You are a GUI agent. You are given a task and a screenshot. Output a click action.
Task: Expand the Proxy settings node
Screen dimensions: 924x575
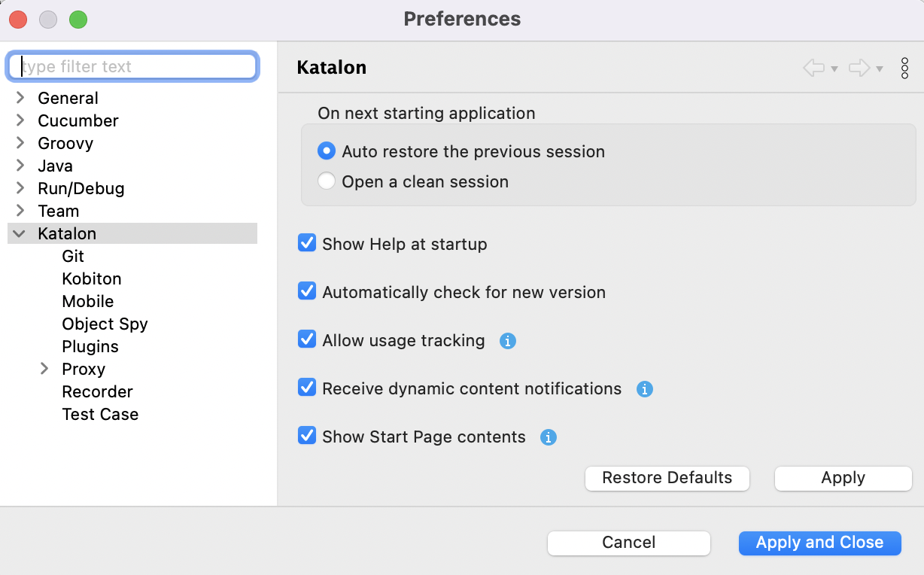[x=44, y=369]
